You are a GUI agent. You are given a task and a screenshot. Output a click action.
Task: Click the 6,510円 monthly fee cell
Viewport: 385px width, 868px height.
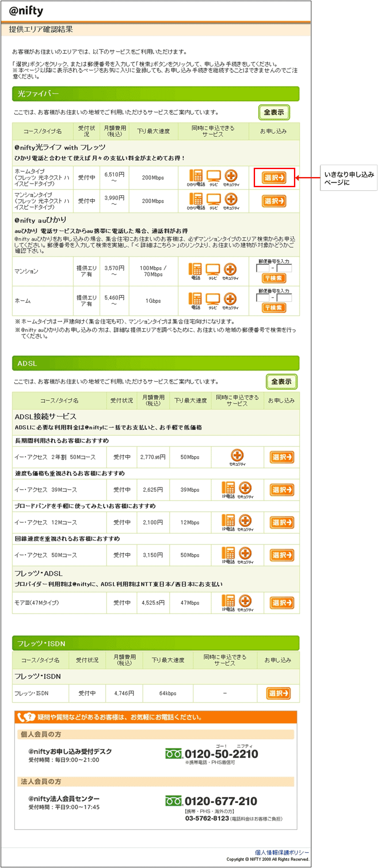coord(114,177)
